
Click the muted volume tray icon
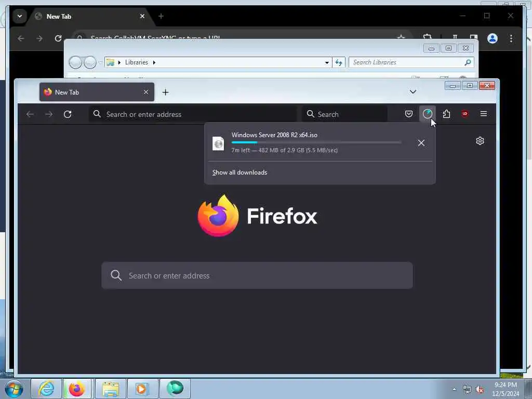[480, 390]
